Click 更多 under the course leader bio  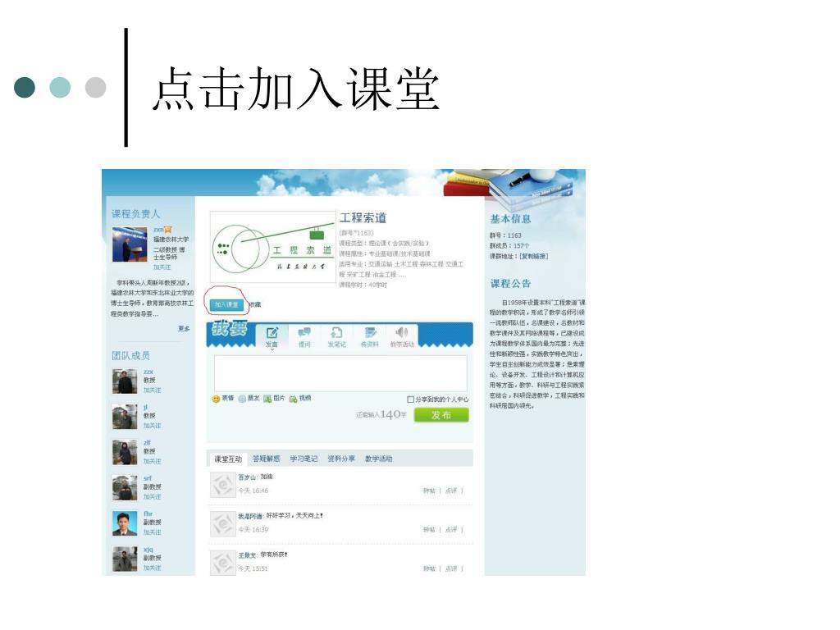[184, 328]
